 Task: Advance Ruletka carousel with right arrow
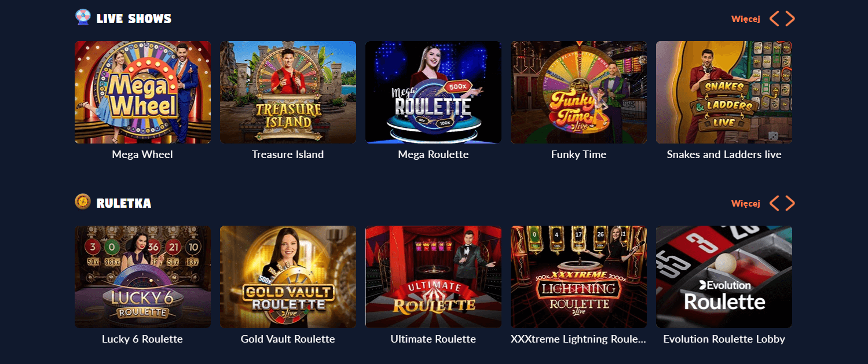790,203
